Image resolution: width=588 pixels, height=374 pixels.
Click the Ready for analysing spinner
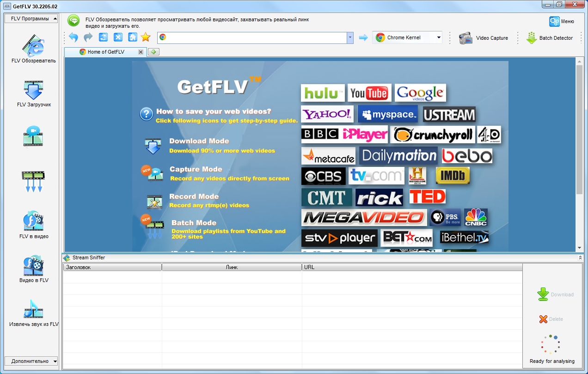551,344
